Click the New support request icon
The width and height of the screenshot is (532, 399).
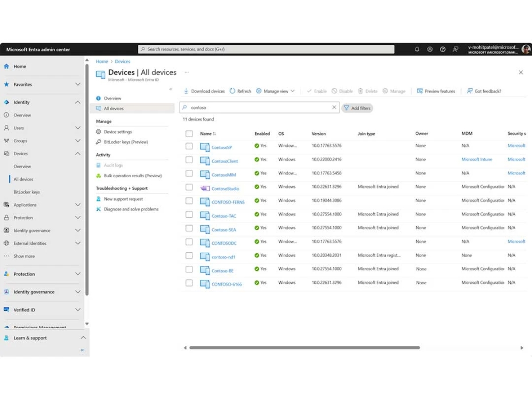click(x=98, y=199)
